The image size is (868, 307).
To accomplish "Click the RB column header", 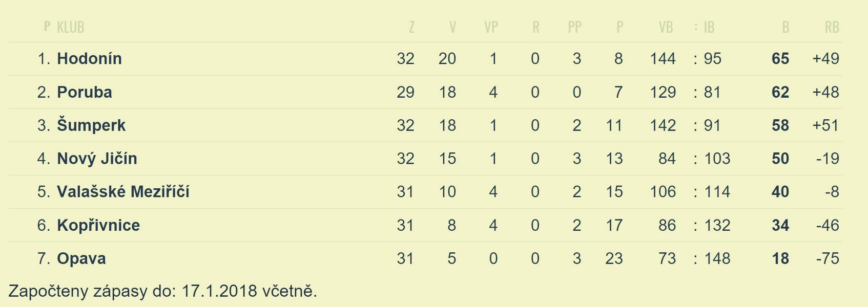I will tap(832, 27).
